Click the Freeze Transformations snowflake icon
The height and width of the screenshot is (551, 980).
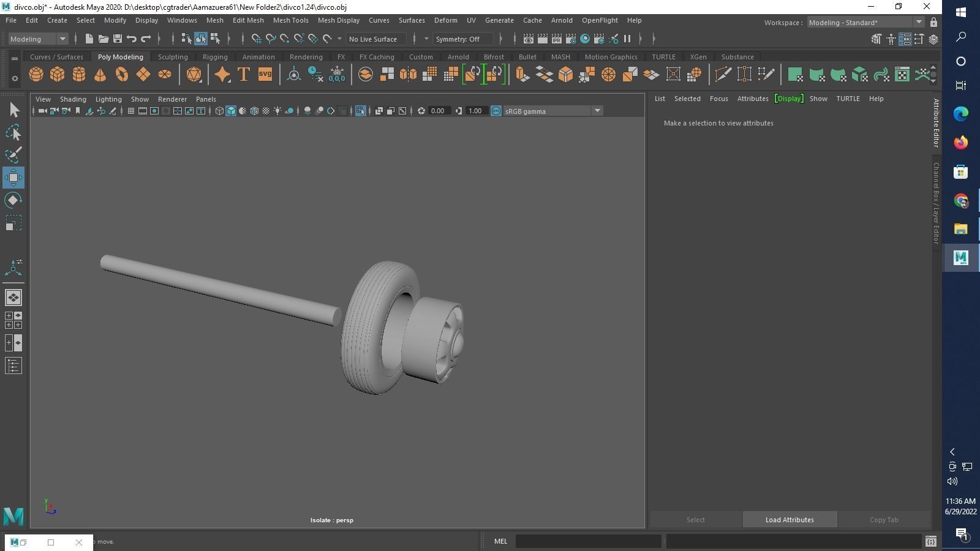337,75
